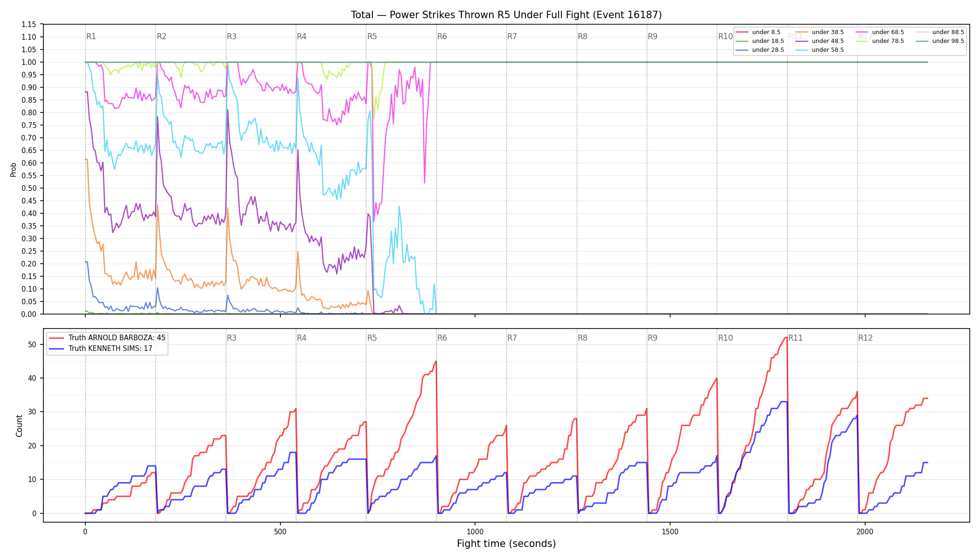Click the 1.15 tick on Prob axis
Screen dimensions: 980x560
29,24
